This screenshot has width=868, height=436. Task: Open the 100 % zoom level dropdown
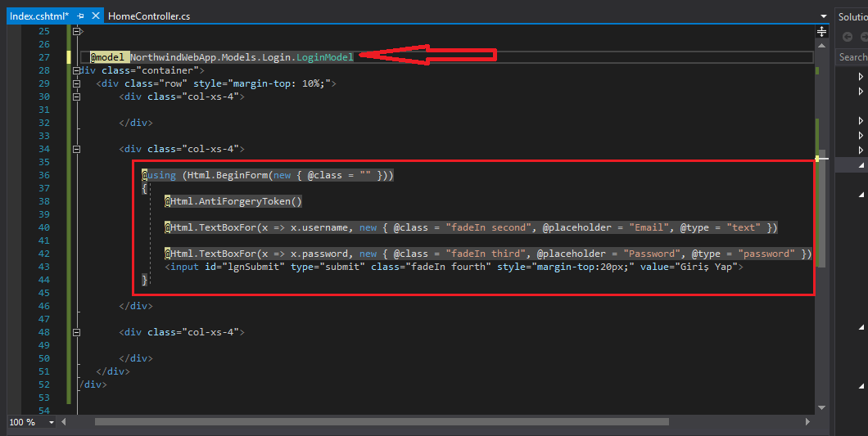[x=52, y=422]
